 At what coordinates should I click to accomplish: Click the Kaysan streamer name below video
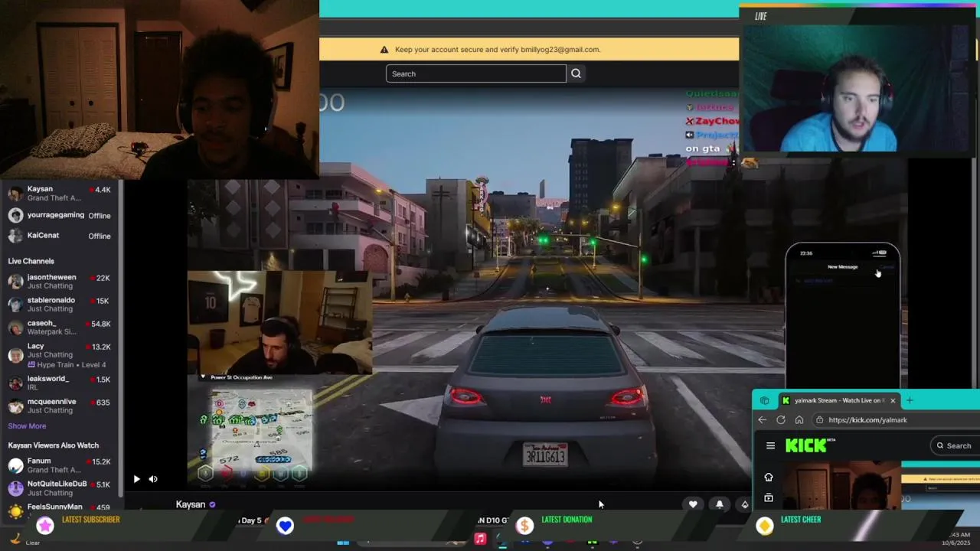[191, 504]
